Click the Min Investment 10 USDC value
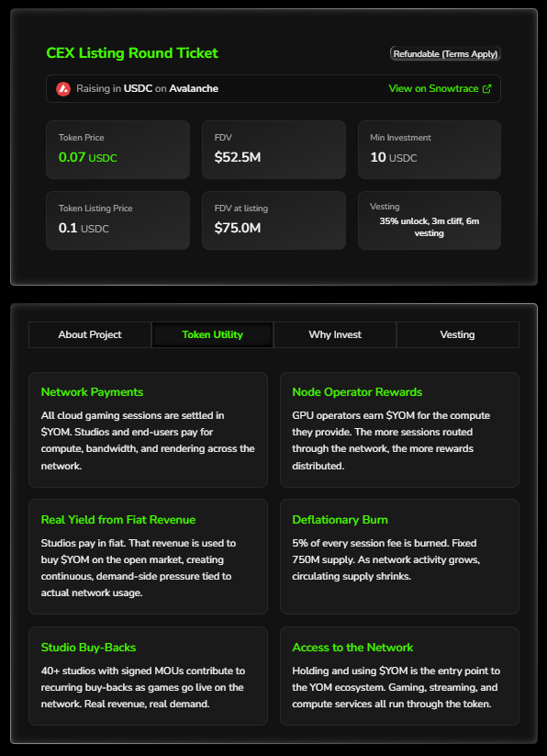547x756 pixels. coord(394,157)
